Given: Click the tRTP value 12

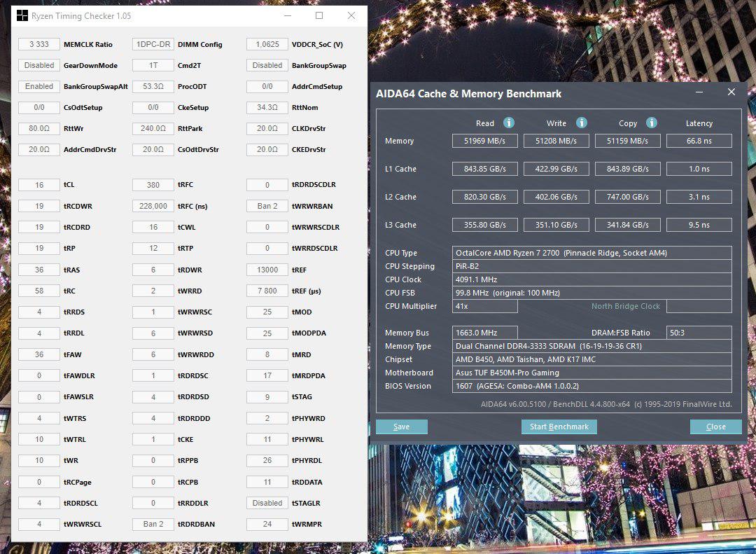Looking at the screenshot, I should tap(153, 248).
